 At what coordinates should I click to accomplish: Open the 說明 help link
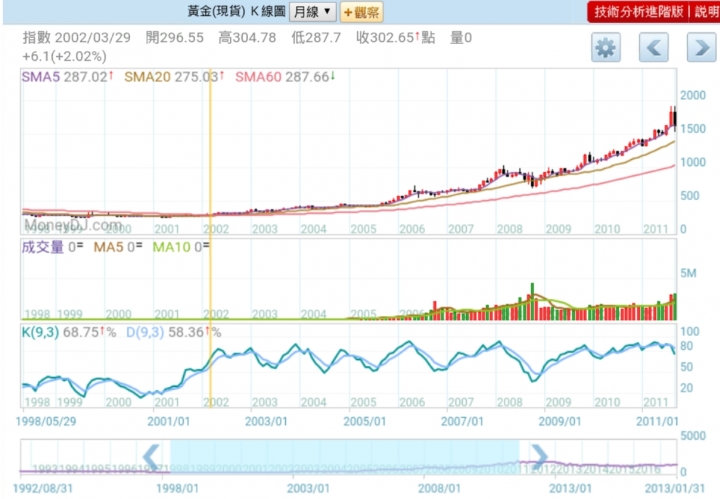705,12
